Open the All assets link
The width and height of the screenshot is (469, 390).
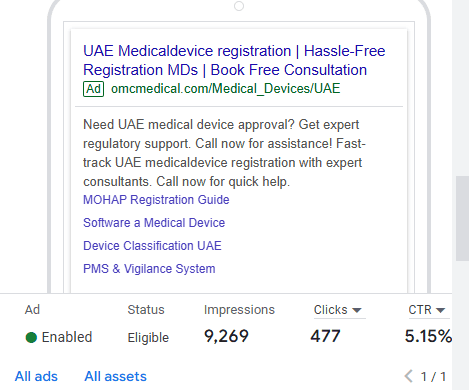[115, 376]
